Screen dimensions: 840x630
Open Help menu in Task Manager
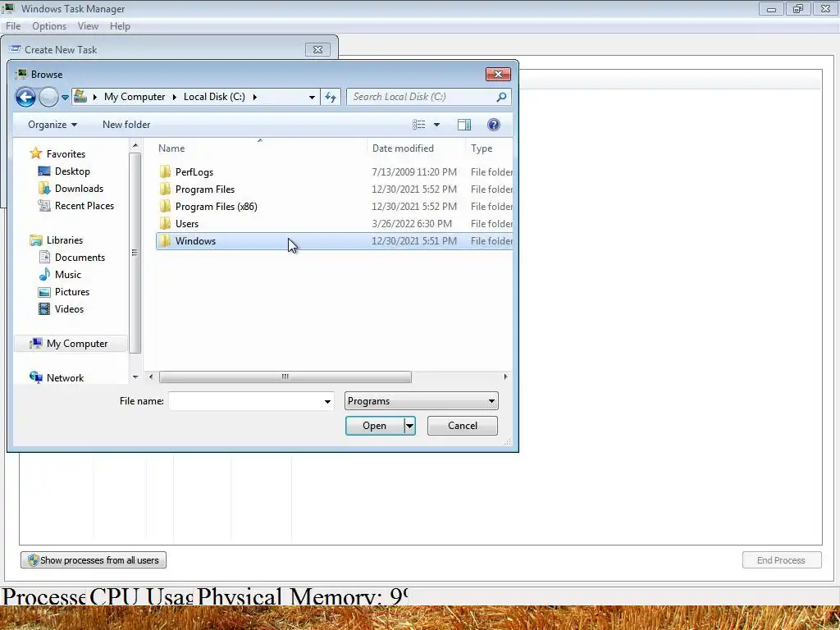120,26
